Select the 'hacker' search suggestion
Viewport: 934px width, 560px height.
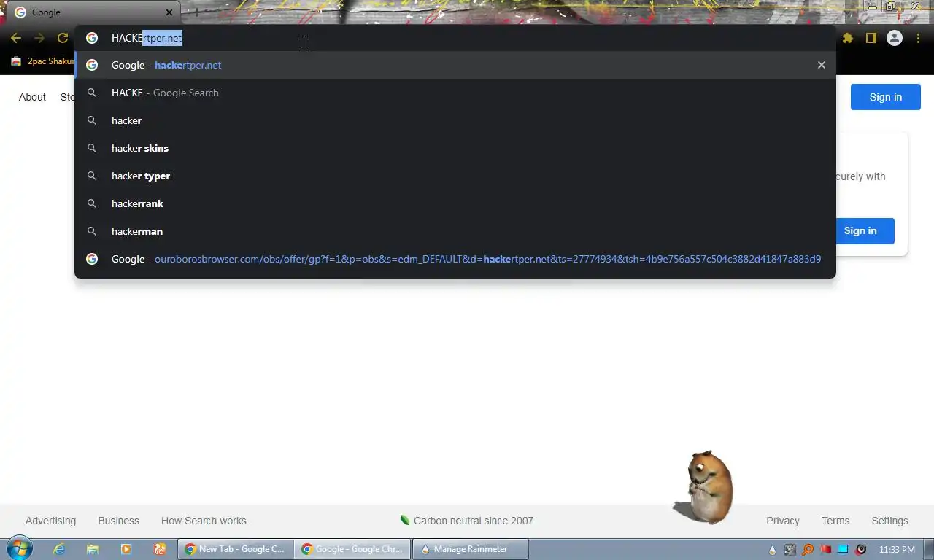455,120
